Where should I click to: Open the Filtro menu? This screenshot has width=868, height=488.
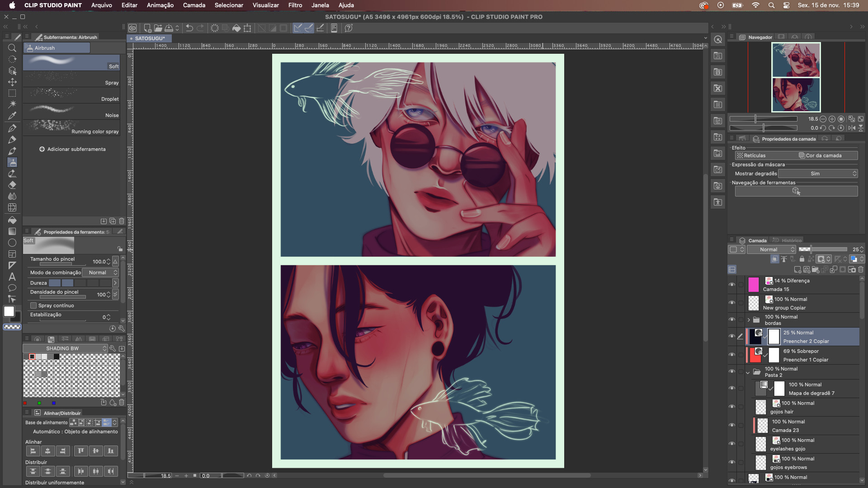pos(295,5)
